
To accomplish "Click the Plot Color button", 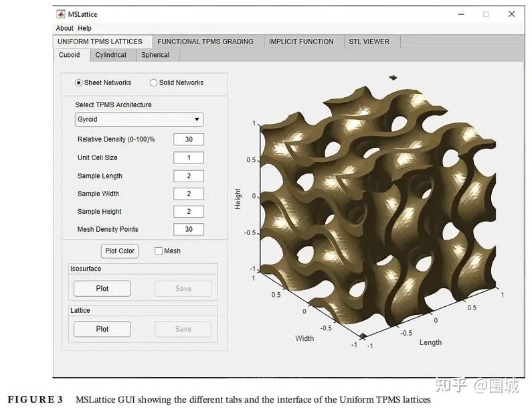I will (120, 251).
